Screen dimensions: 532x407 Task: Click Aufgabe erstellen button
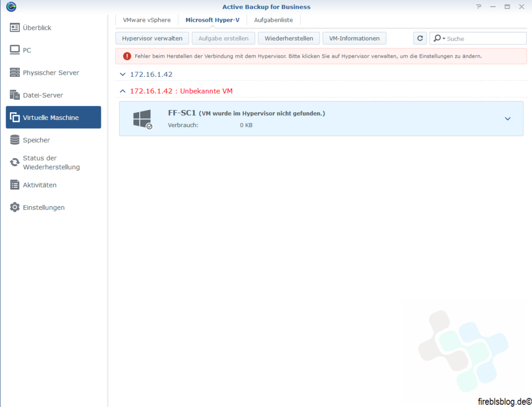point(223,38)
